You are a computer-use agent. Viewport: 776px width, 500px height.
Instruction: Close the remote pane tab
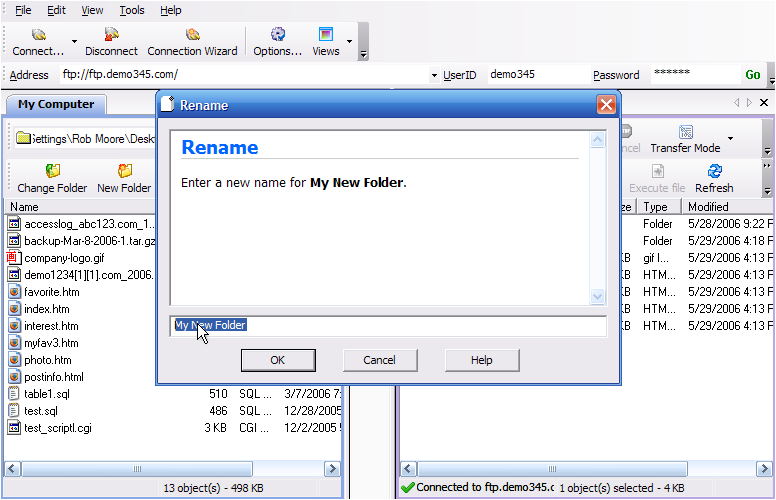point(764,102)
